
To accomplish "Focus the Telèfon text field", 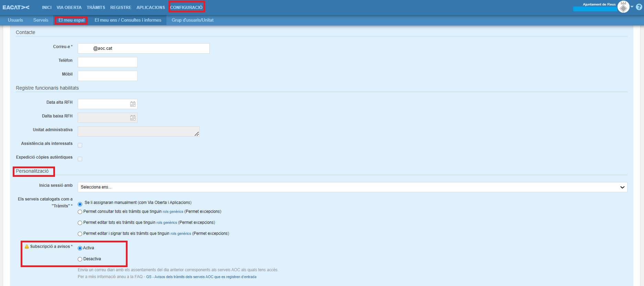I will pyautogui.click(x=107, y=62).
